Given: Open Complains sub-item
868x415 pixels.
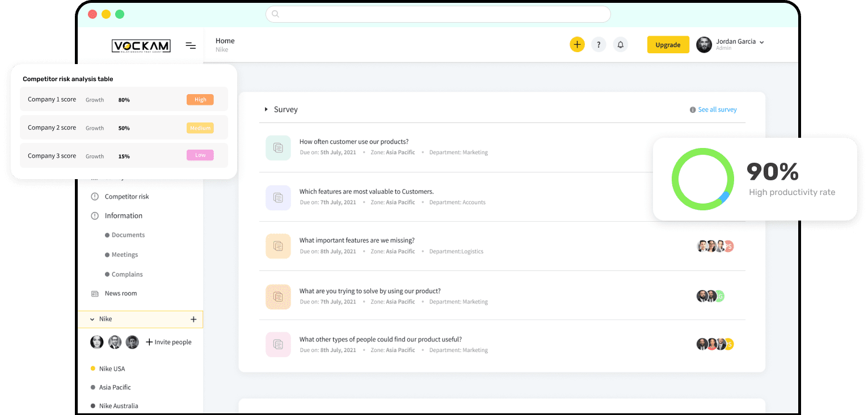Looking at the screenshot, I should point(127,274).
